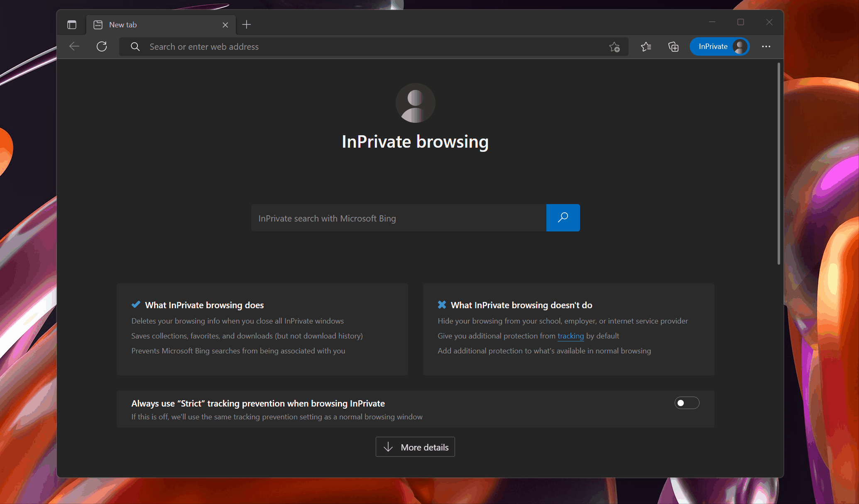Enable Strict tracking prevention toggle
This screenshot has width=859, height=504.
click(687, 403)
